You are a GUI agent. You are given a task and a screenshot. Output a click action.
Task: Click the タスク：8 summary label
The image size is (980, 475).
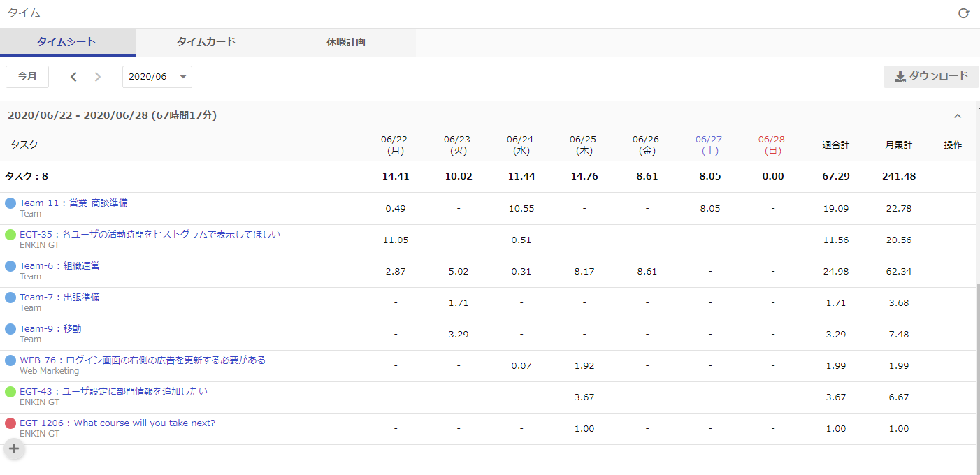[x=27, y=176]
